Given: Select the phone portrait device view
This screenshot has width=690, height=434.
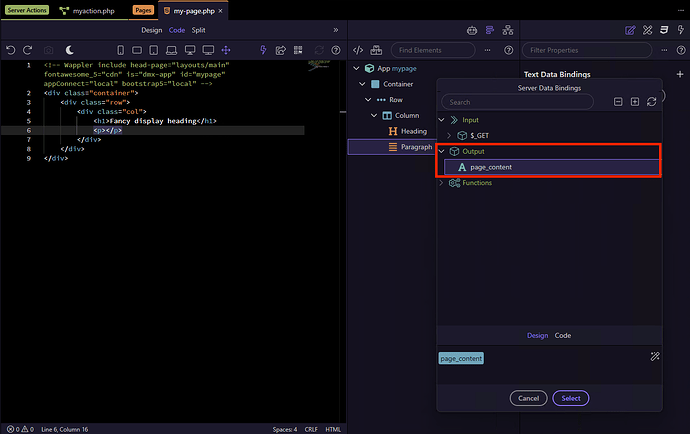Looking at the screenshot, I should click(x=120, y=50).
